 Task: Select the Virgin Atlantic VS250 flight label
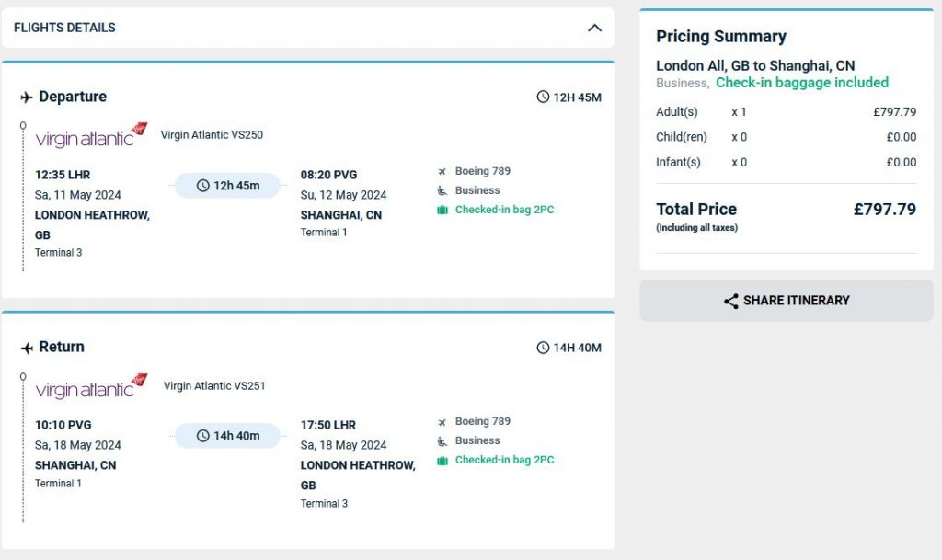212,135
